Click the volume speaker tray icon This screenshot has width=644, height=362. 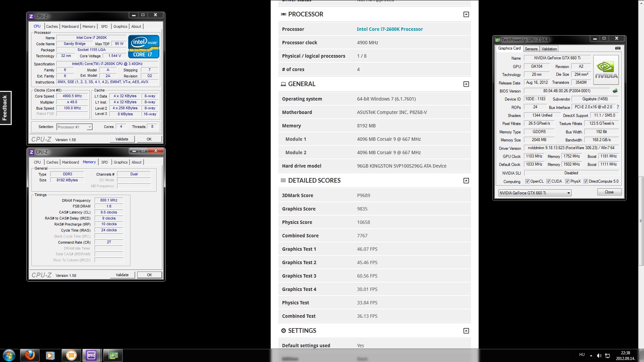599,355
